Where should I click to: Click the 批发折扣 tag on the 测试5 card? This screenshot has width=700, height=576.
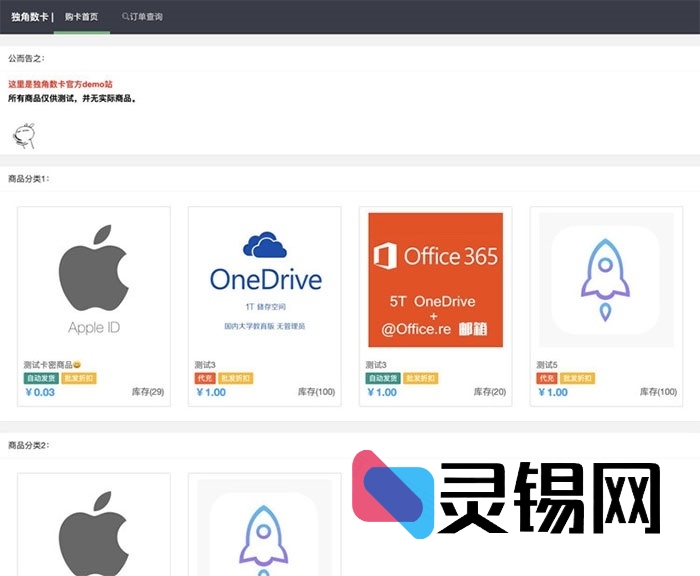pyautogui.click(x=578, y=379)
